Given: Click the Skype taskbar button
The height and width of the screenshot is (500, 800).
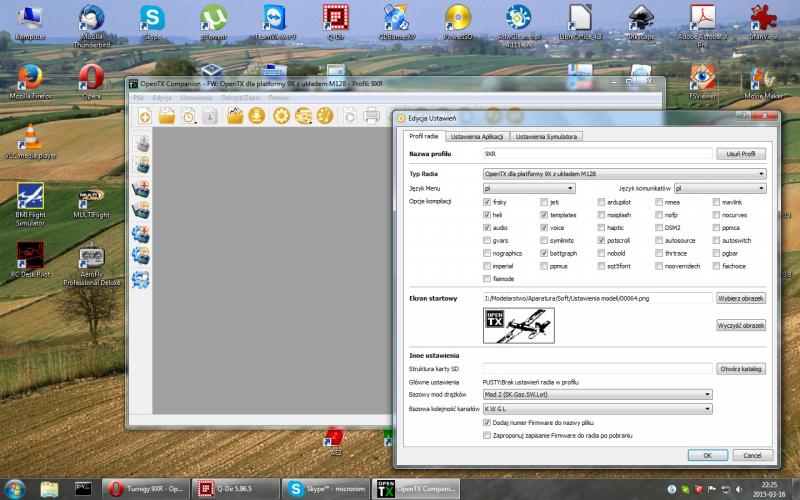Looking at the screenshot, I should (x=322, y=488).
